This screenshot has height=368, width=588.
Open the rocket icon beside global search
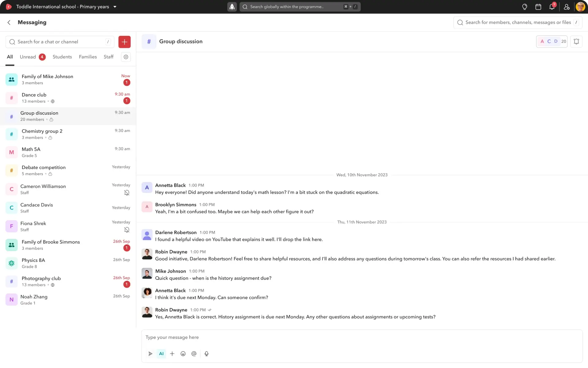(x=232, y=7)
